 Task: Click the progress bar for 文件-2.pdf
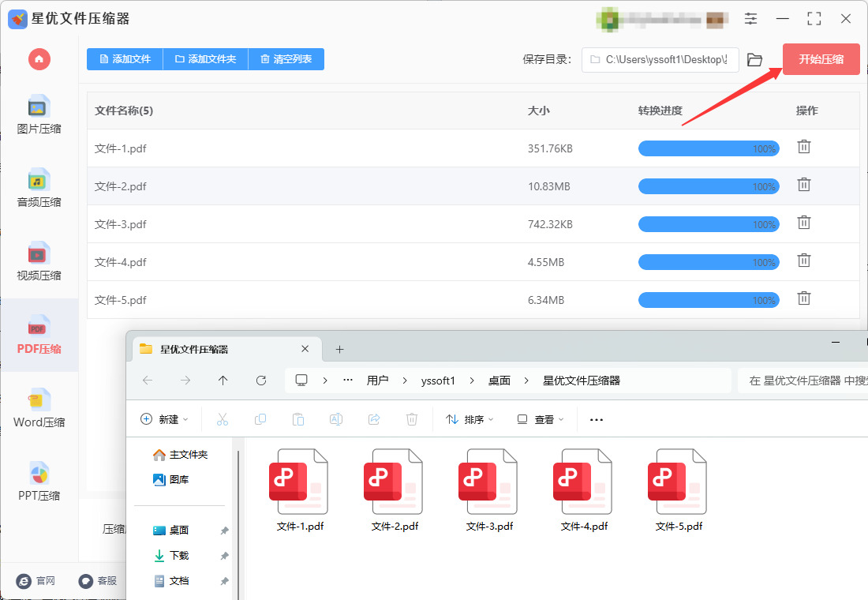[709, 186]
